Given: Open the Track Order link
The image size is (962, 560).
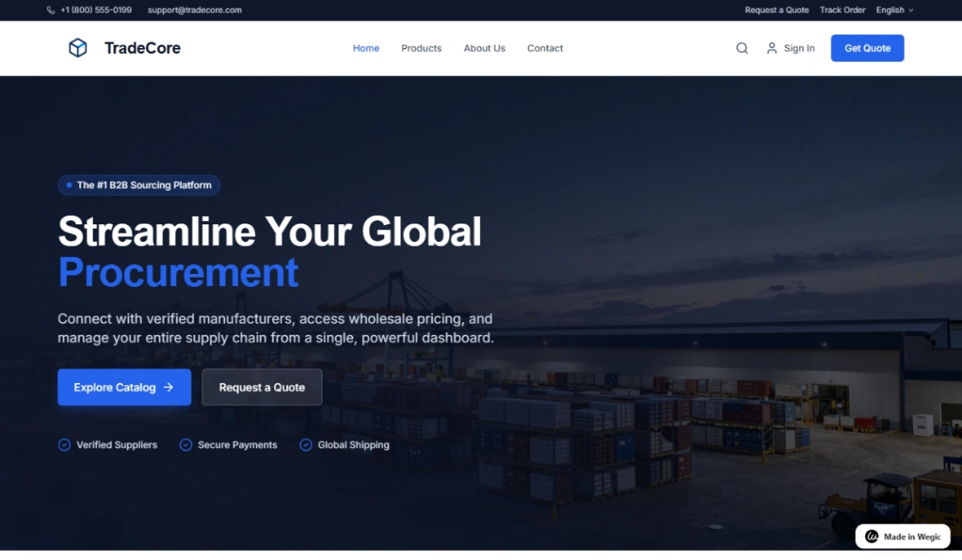Looking at the screenshot, I should [842, 10].
